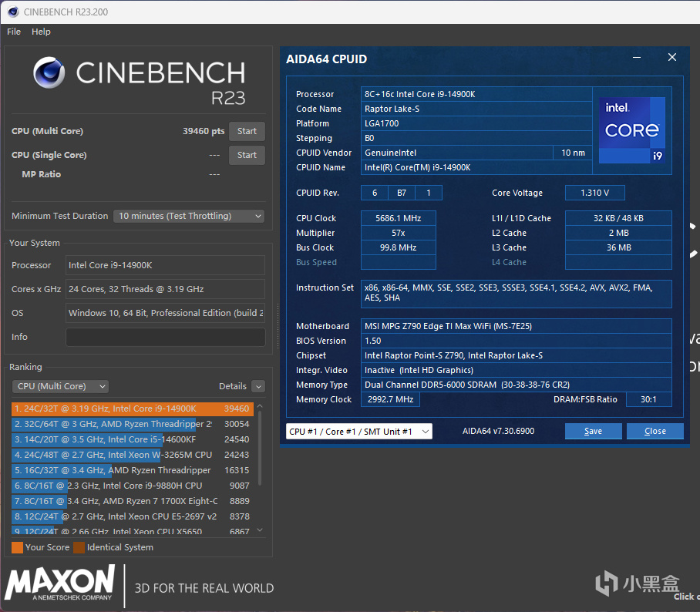Click the Cinebench icon in the title bar
This screenshot has height=612, width=700.
coord(13,12)
